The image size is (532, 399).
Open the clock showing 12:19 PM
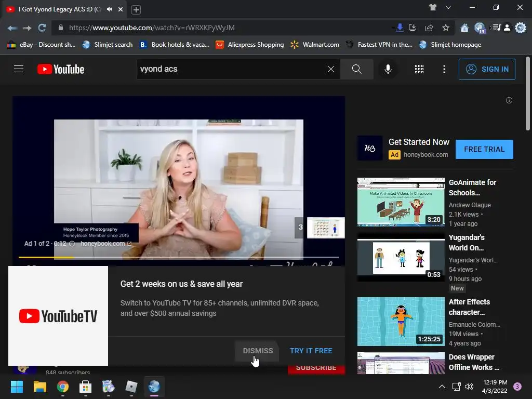pos(495,387)
